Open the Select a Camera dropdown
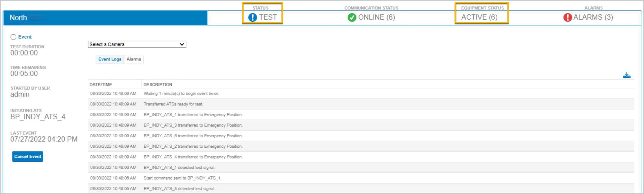Image resolution: width=644 pixels, height=194 pixels. 137,44
